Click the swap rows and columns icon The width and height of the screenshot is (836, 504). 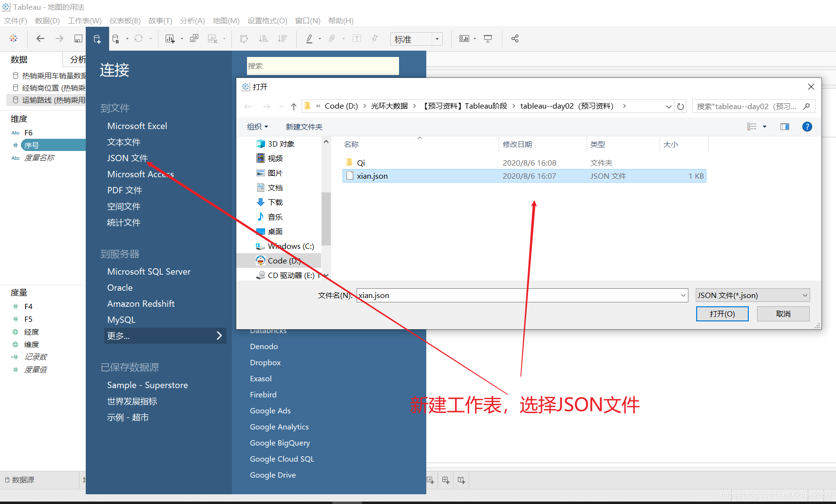pos(244,38)
